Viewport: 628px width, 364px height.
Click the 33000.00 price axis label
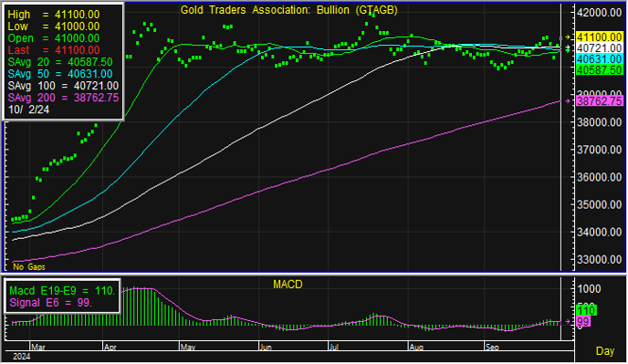(x=599, y=260)
